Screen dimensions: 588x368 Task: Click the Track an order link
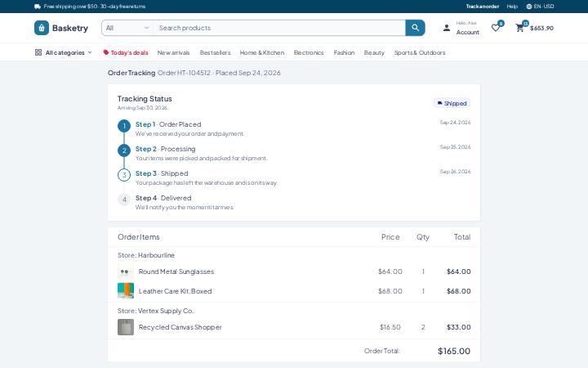coord(483,7)
